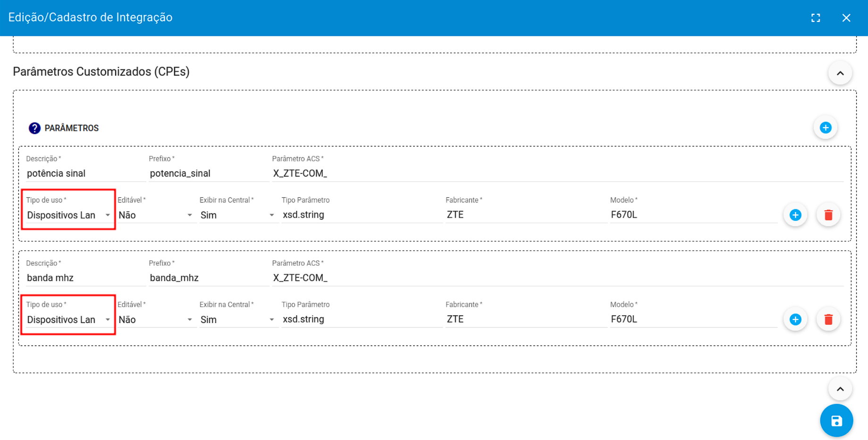
Task: Delete the banda mhz parameter with trash icon
Action: tap(828, 320)
